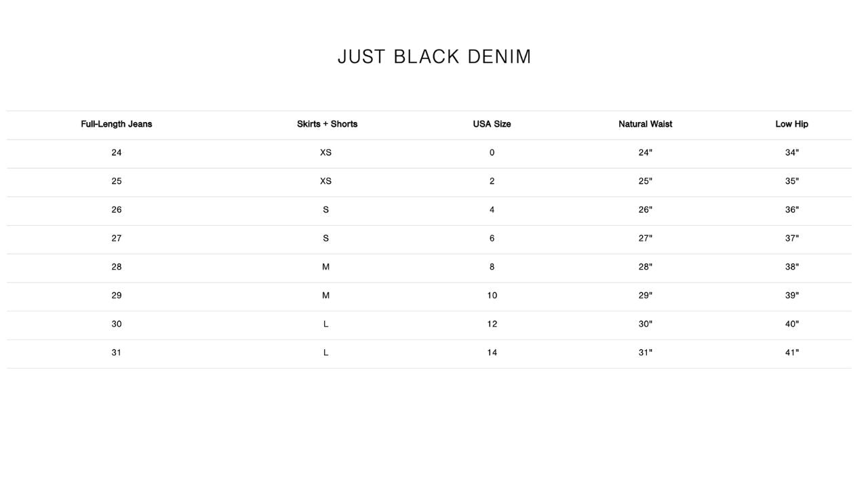
Task: Select jeans size 27 cell
Action: pos(117,239)
